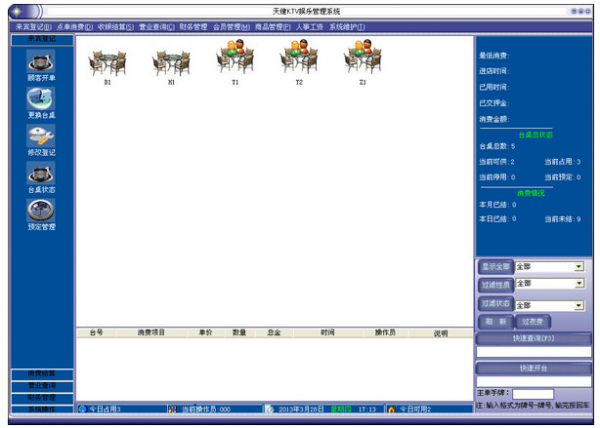The image size is (600, 428).
Task: Click the date clock icon in status bar
Action: (x=270, y=409)
